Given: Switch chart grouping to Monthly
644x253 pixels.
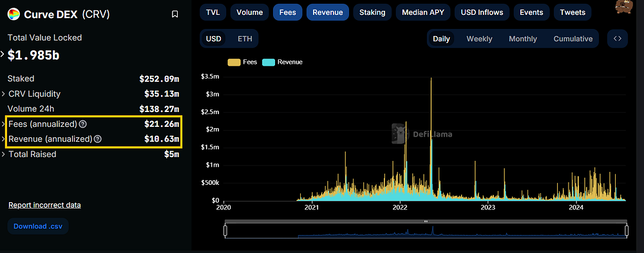Looking at the screenshot, I should (x=523, y=39).
